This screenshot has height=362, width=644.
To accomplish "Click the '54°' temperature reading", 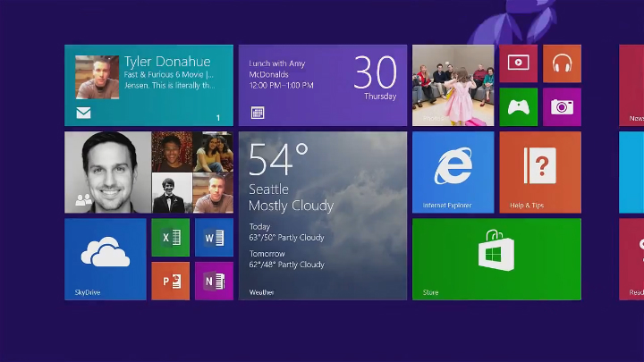I will (x=278, y=159).
